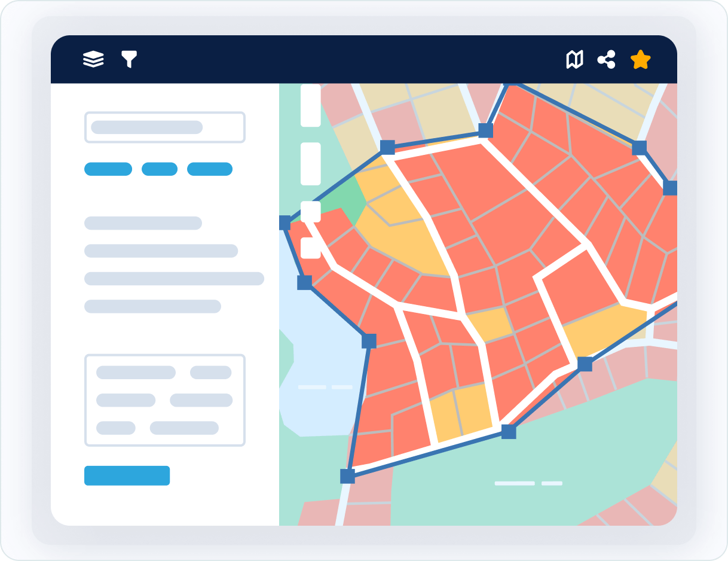Image resolution: width=728 pixels, height=561 pixels.
Task: Select the middle blue tag pill
Action: (x=160, y=169)
